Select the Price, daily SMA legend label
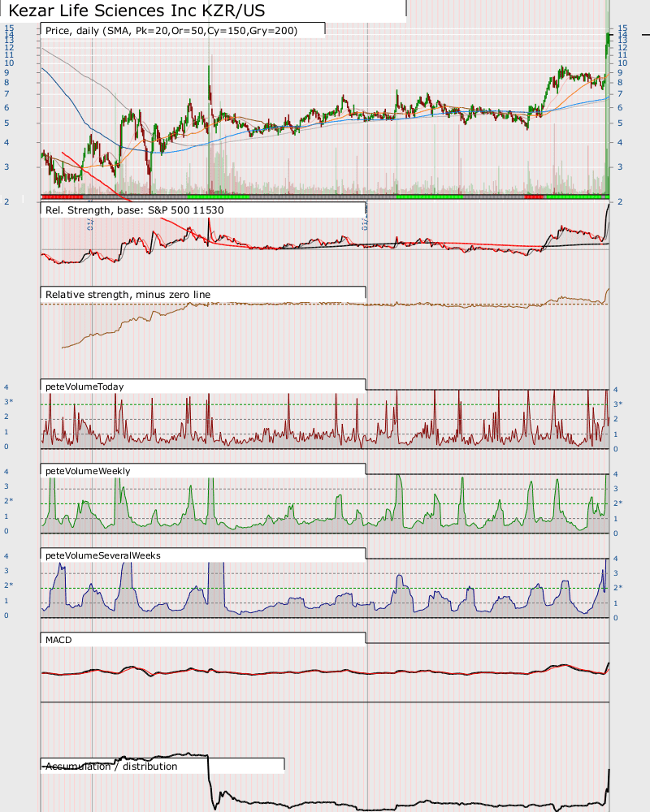 point(171,31)
